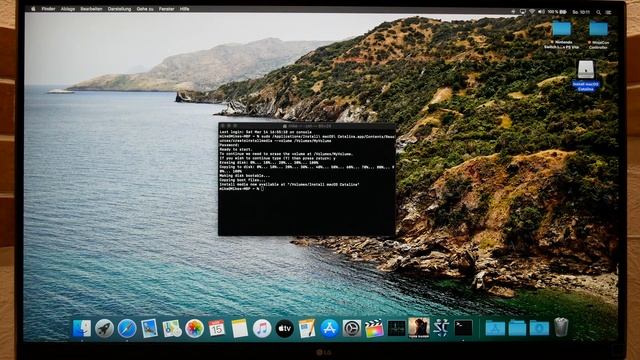Open Finder from the Dock
Image resolution: width=640 pixels, height=360 pixels.
(x=82, y=328)
